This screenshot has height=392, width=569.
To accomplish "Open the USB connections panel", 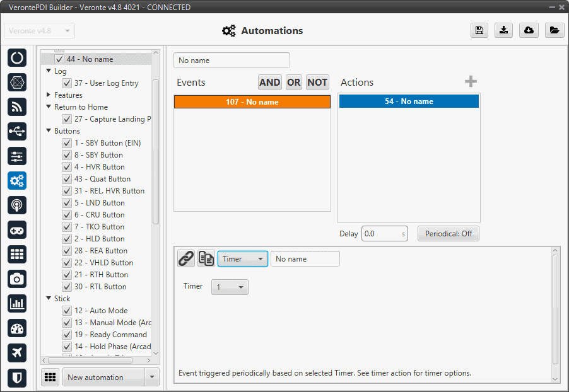I will 17,131.
